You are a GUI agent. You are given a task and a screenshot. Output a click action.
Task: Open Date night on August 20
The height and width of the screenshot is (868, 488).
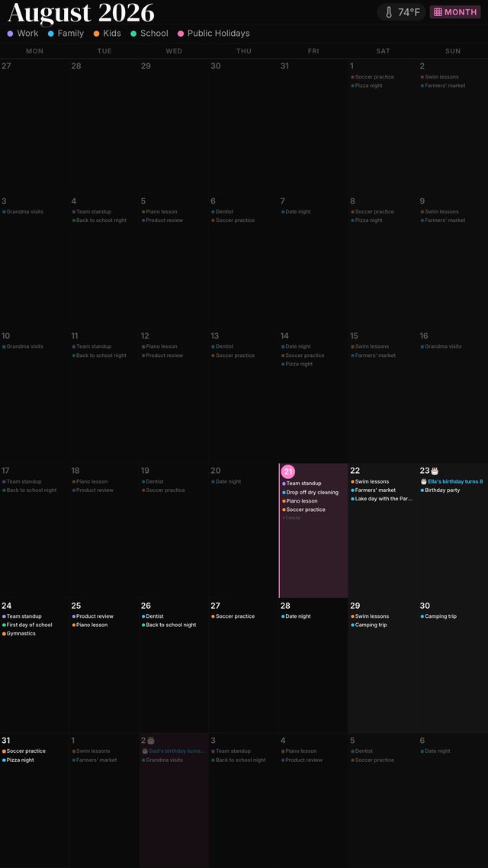click(227, 481)
